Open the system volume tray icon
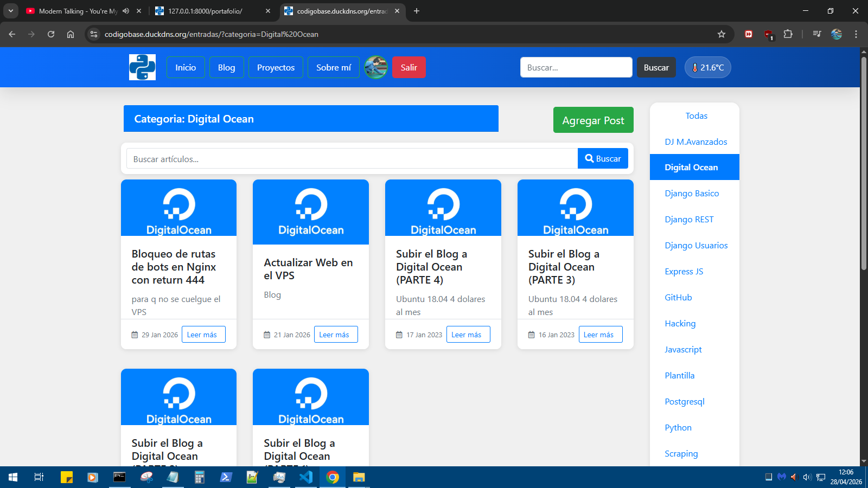The width and height of the screenshot is (868, 488). [807, 477]
